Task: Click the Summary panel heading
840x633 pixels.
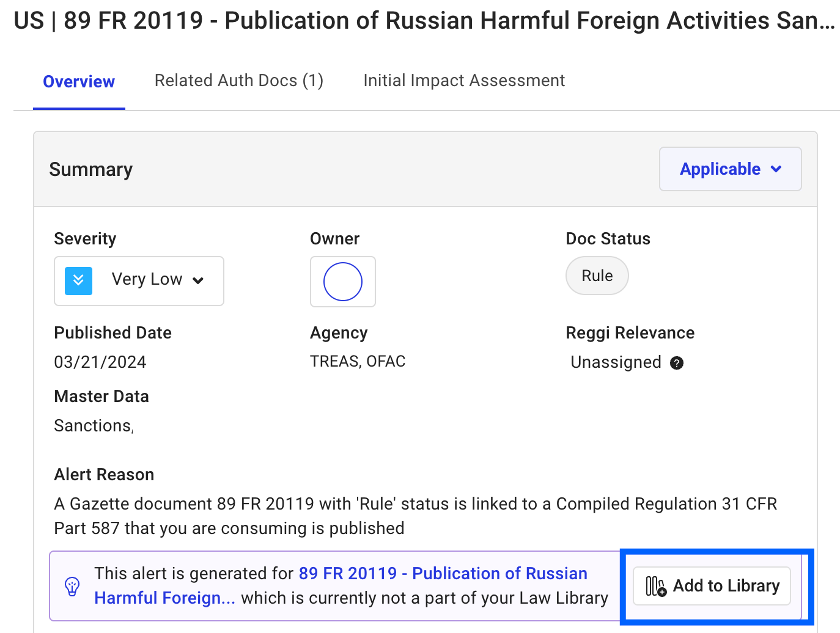Action: coord(91,170)
